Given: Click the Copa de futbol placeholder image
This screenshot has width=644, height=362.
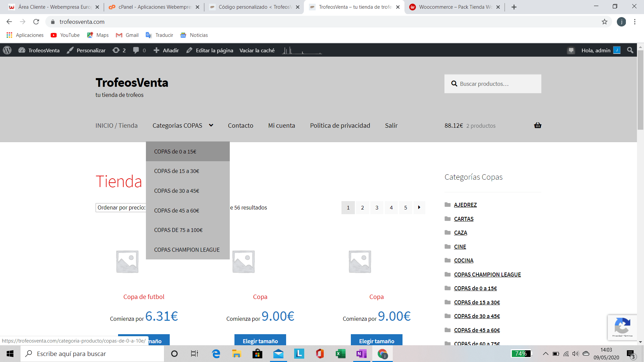Looking at the screenshot, I should pyautogui.click(x=127, y=261).
